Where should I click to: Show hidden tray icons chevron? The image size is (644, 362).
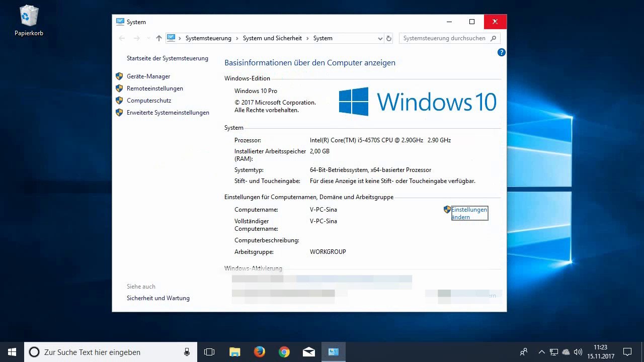coord(541,352)
